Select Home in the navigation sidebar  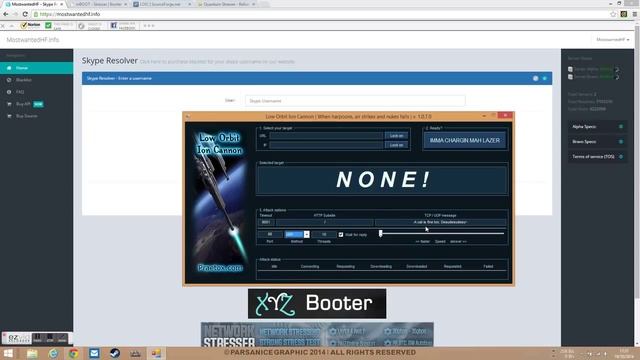36,68
